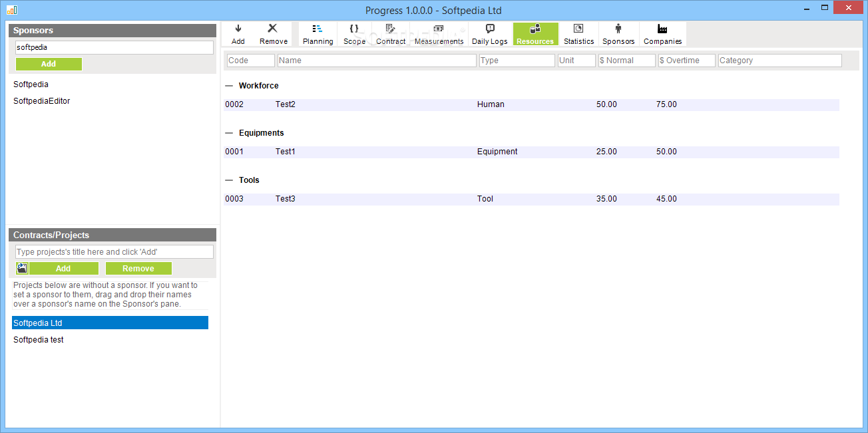The width and height of the screenshot is (868, 433).
Task: Close the Progress window
Action: (x=849, y=8)
